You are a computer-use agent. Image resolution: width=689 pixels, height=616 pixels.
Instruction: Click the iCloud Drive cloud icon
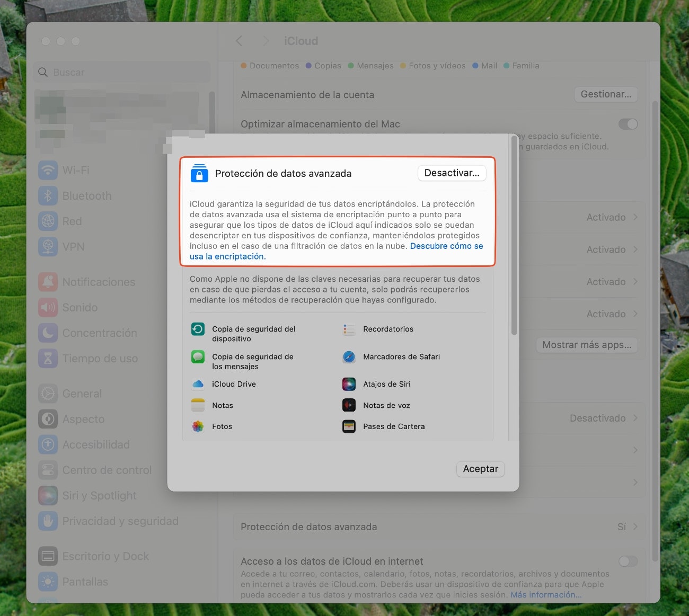point(198,384)
